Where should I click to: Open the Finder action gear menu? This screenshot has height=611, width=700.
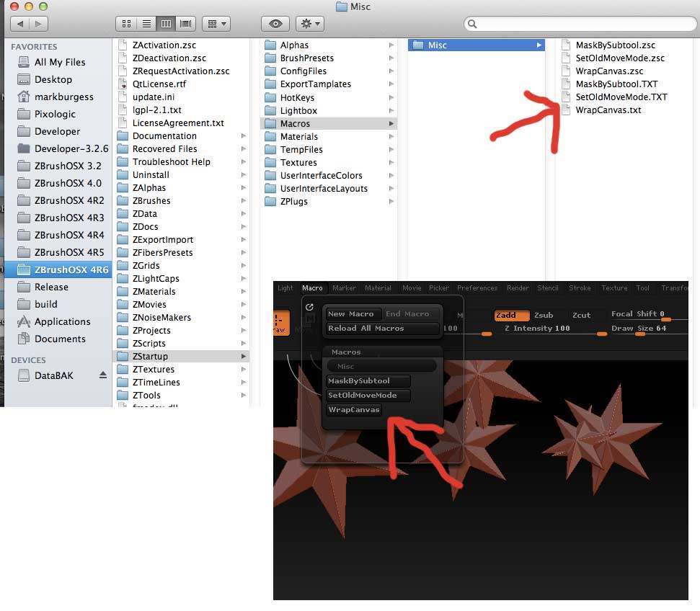(310, 24)
